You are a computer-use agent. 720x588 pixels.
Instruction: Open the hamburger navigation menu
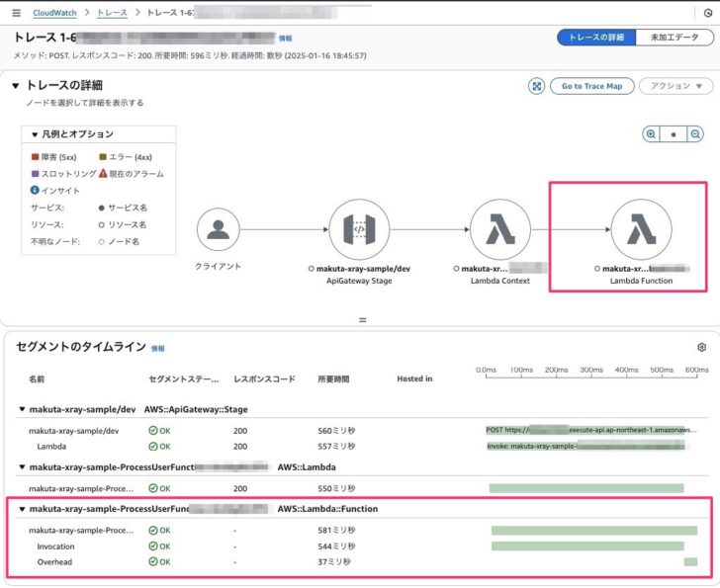point(14,13)
